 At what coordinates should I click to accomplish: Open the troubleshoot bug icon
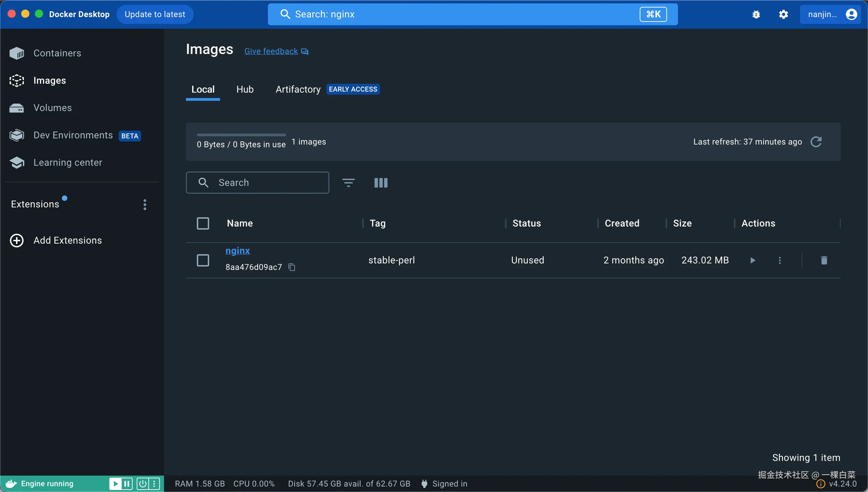tap(756, 14)
